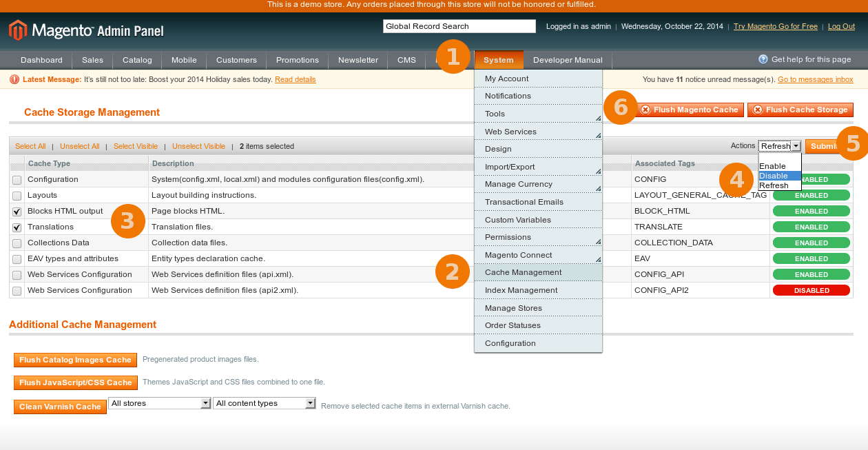This screenshot has height=450, width=868.
Task: Click Flush Cache Storage button
Action: (x=800, y=110)
